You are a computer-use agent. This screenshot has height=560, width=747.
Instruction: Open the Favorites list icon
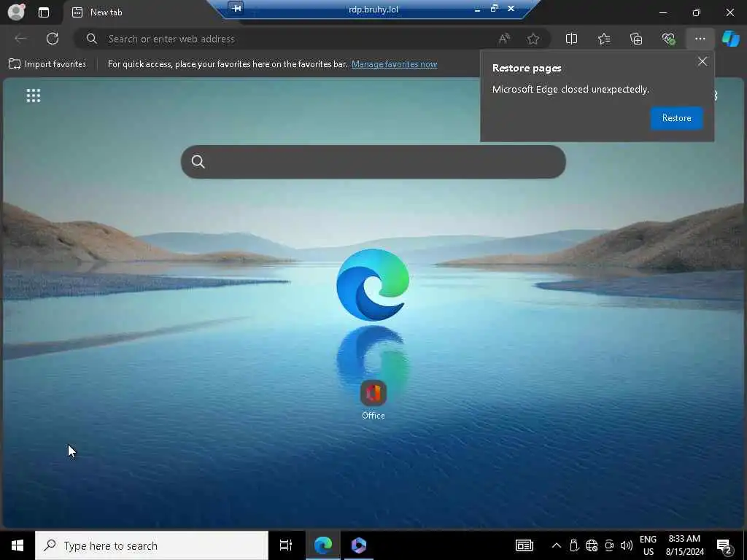click(604, 39)
